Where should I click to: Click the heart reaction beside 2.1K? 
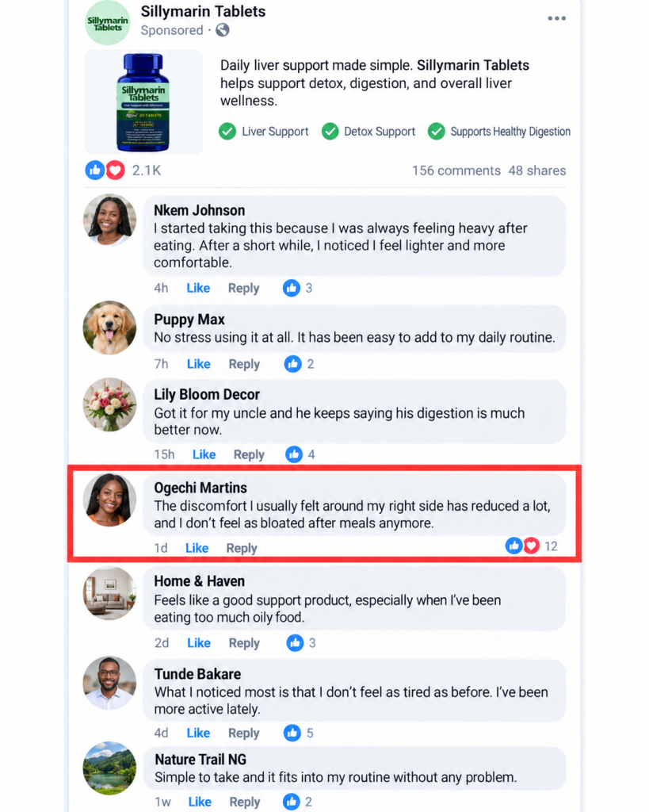[x=116, y=170]
